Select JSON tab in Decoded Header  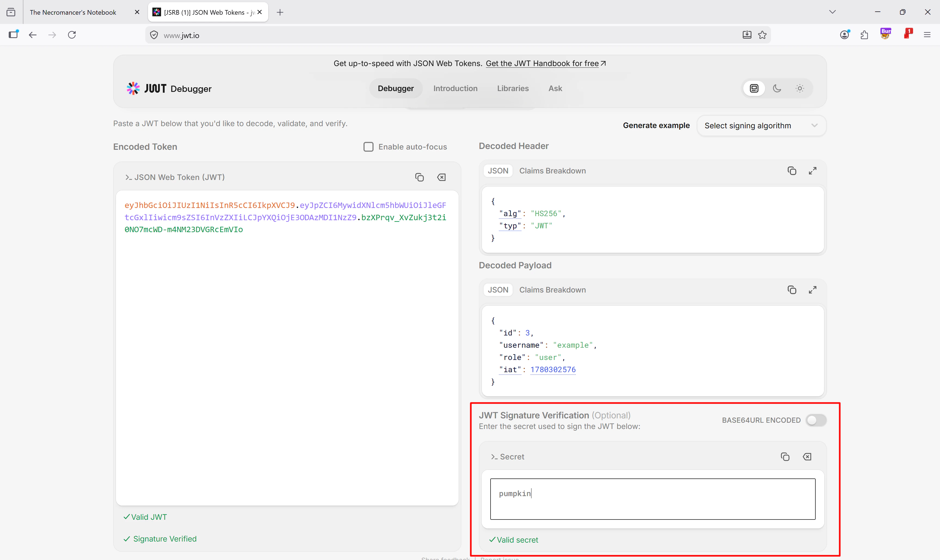point(498,170)
